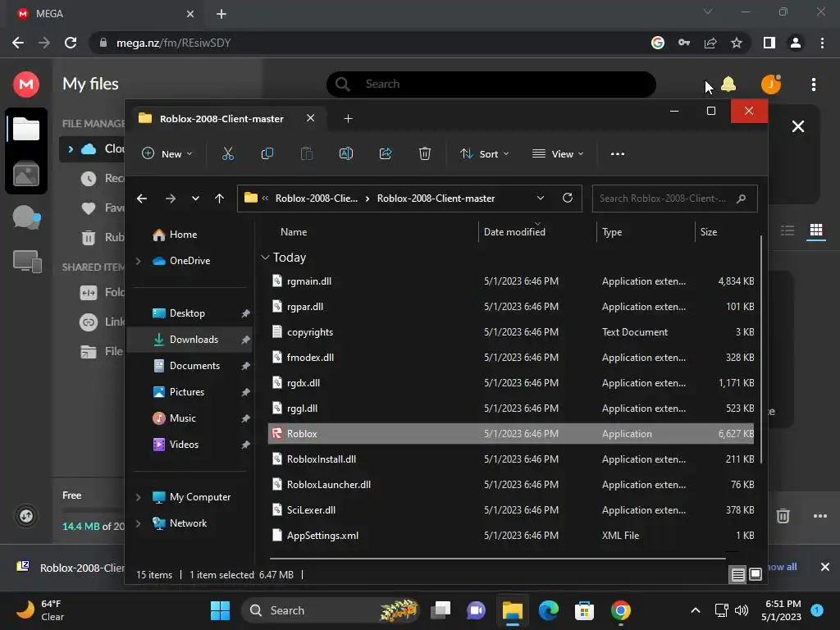Click the MEGA logo in left sidebar
840x630 pixels.
(x=26, y=84)
